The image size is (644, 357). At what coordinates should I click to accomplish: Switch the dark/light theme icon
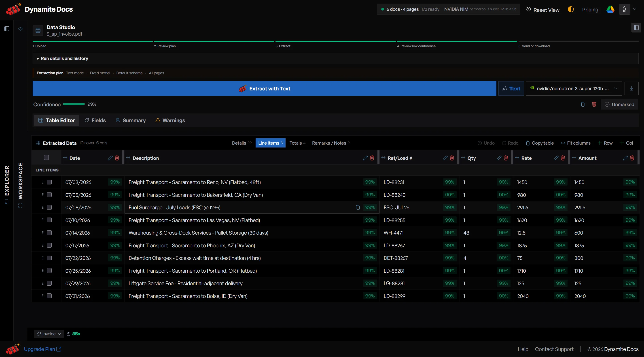pos(571,9)
